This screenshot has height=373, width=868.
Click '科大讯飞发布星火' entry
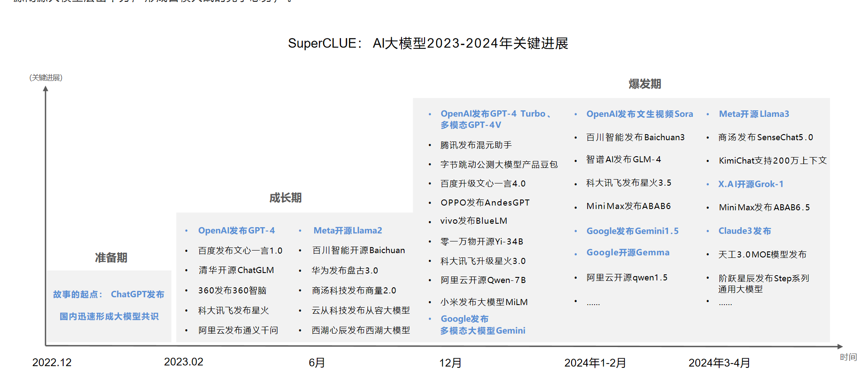point(234,310)
